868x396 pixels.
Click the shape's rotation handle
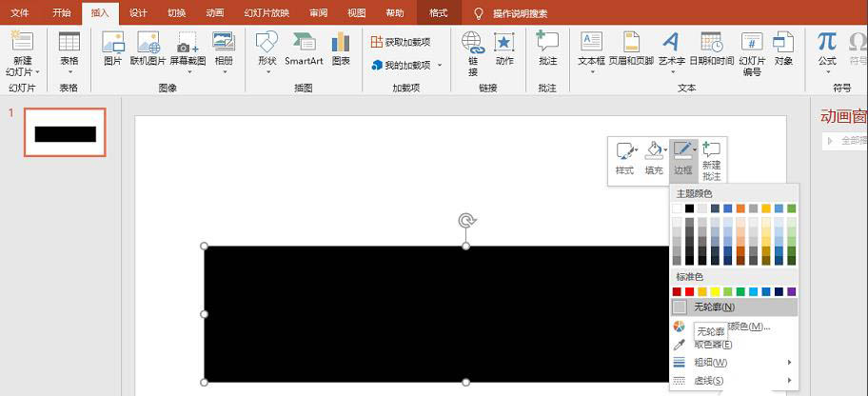pyautogui.click(x=466, y=221)
